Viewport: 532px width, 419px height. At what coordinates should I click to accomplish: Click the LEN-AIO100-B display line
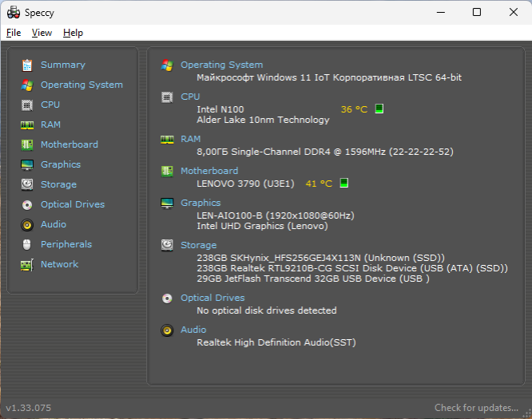coord(276,215)
